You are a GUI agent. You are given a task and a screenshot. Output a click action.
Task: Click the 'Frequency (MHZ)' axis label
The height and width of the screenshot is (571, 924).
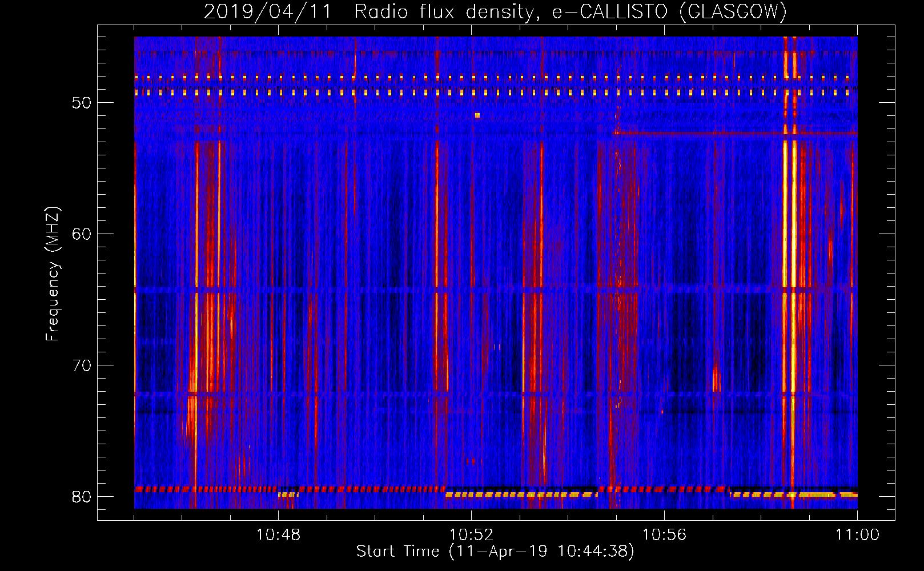[53, 274]
